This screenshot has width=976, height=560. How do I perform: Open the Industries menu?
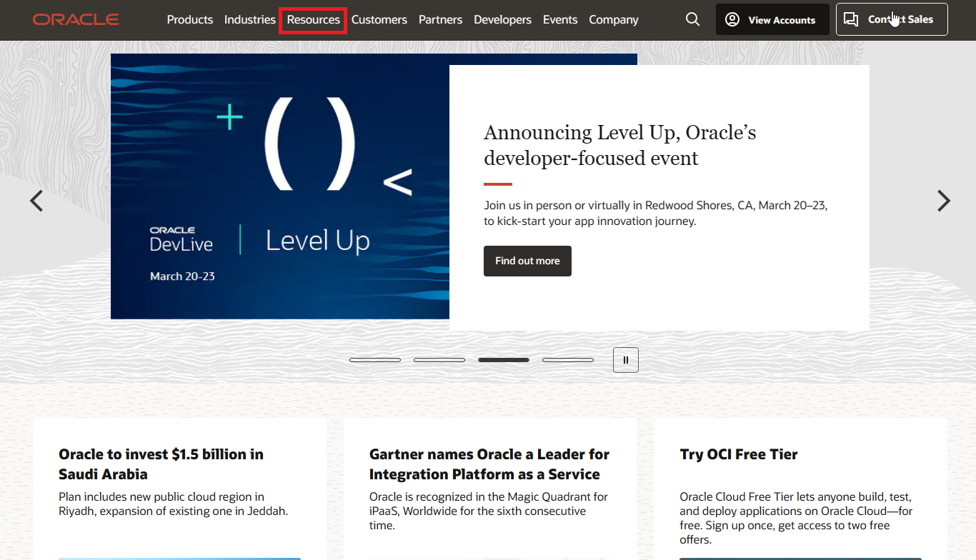(250, 19)
